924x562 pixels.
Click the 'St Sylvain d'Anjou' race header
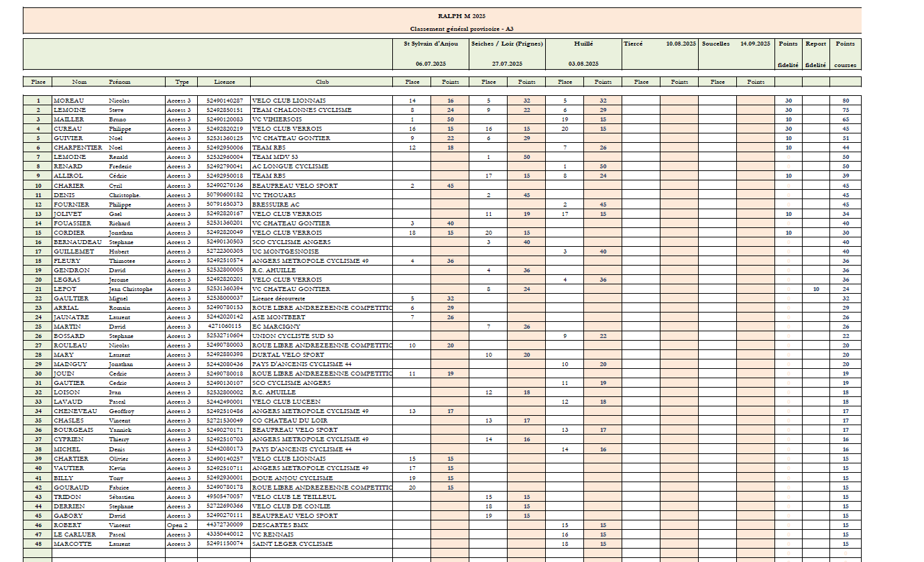pos(430,44)
